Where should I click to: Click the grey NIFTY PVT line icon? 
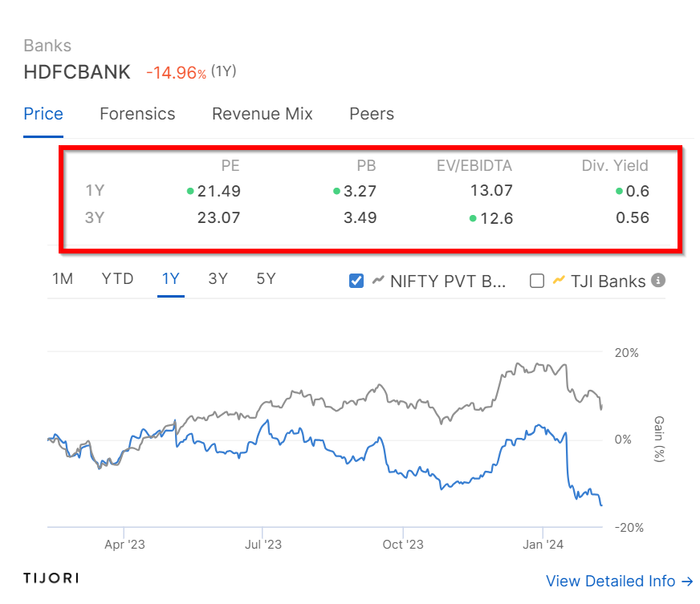[x=378, y=280]
